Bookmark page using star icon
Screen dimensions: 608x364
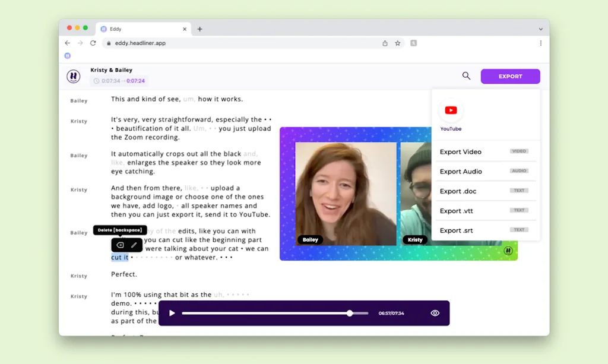tap(398, 43)
